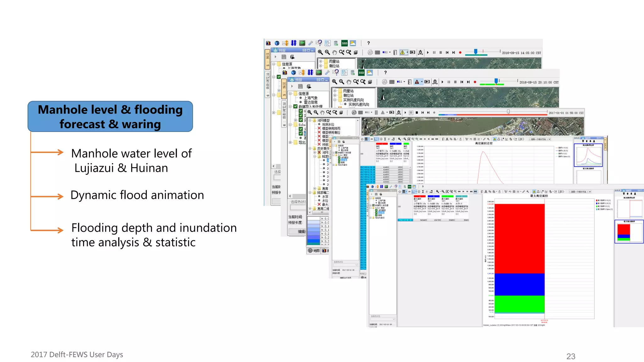This screenshot has height=362, width=644.
Task: Select the 地图 tab at the bottom
Action: tap(314, 250)
